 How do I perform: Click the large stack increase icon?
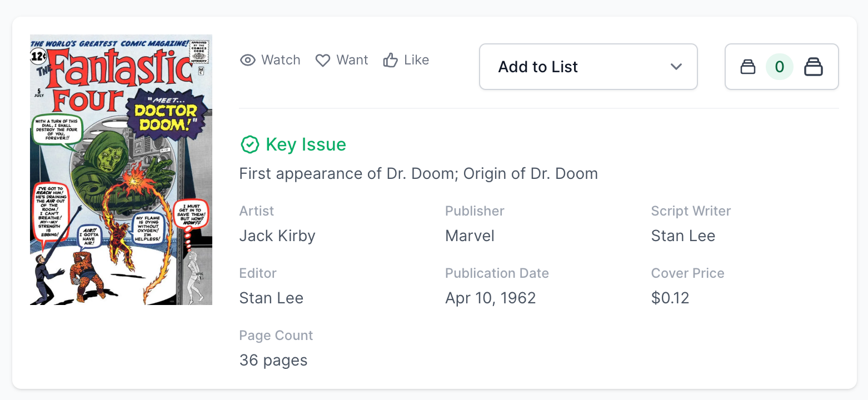[x=814, y=67]
